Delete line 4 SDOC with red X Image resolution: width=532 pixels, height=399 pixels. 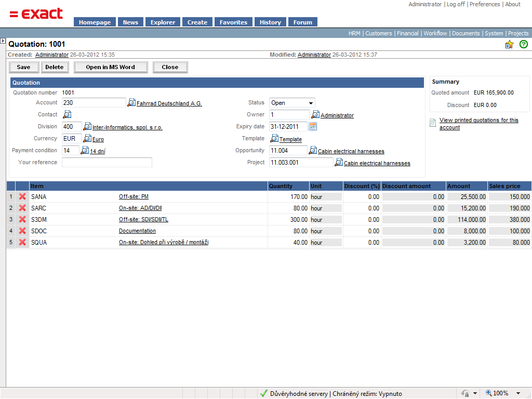click(22, 231)
